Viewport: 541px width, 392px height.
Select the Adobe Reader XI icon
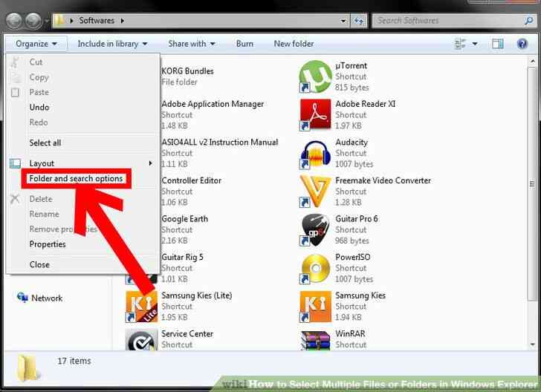point(315,115)
